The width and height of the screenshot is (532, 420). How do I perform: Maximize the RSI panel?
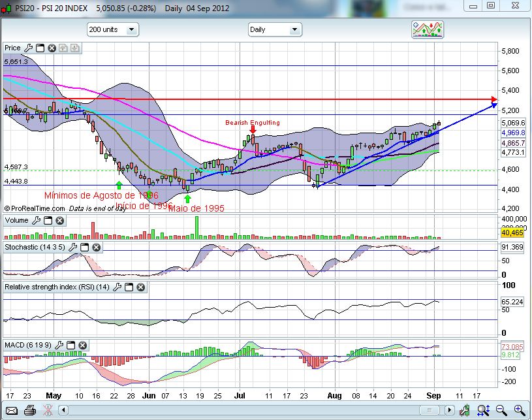129,287
